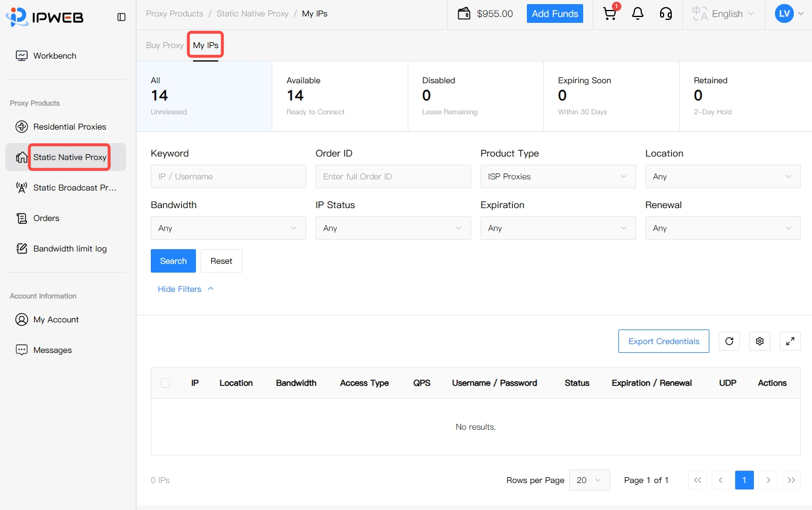Select the Disabled status card
Image resolution: width=812 pixels, height=510 pixels.
[x=476, y=96]
